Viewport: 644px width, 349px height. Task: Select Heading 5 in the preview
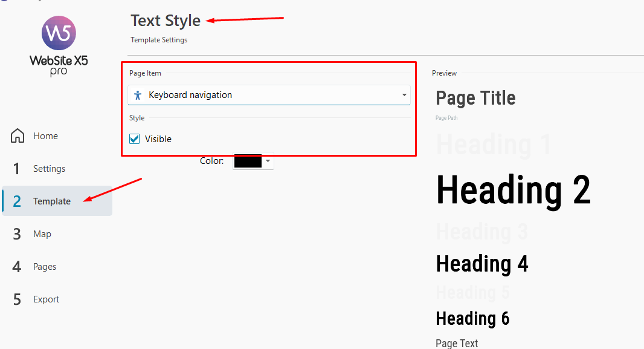tap(473, 293)
